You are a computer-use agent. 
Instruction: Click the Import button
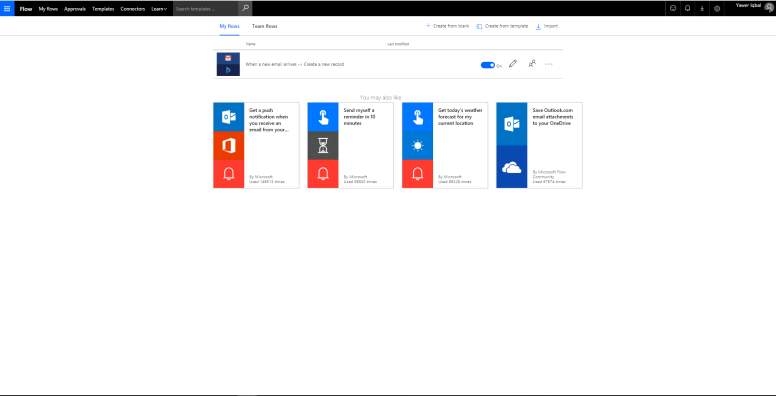[x=546, y=26]
